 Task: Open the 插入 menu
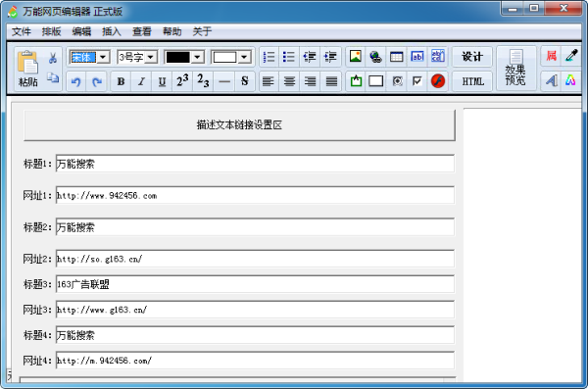(x=112, y=32)
